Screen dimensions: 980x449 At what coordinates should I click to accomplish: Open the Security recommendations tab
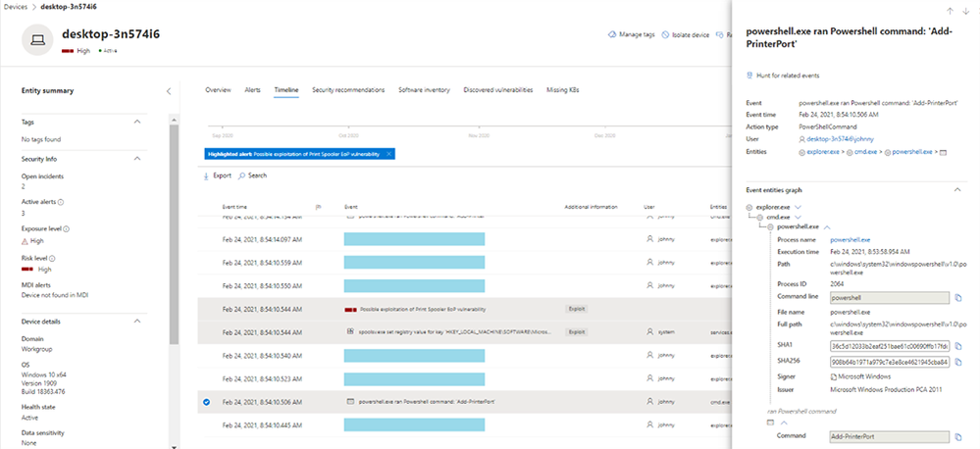[348, 90]
